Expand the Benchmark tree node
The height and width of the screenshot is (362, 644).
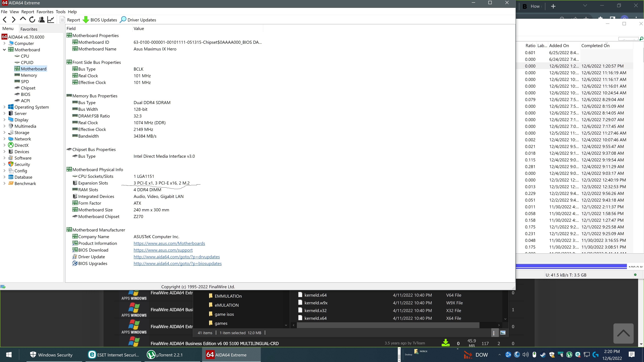click(4, 183)
